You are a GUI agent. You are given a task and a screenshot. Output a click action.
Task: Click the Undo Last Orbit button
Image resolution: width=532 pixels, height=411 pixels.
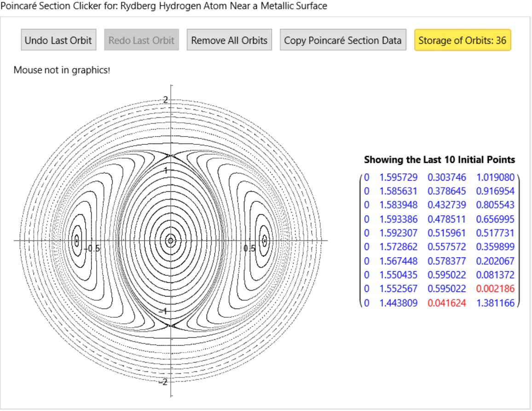coord(58,40)
